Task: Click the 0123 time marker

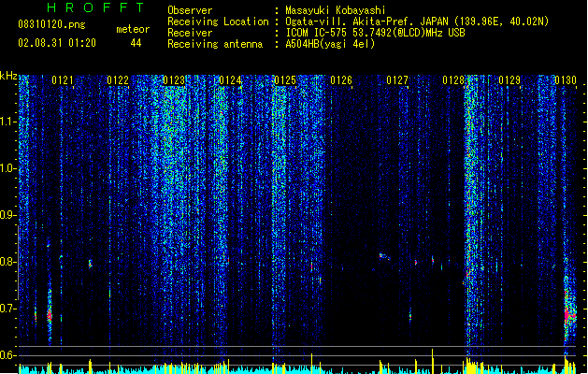Action: [x=174, y=80]
